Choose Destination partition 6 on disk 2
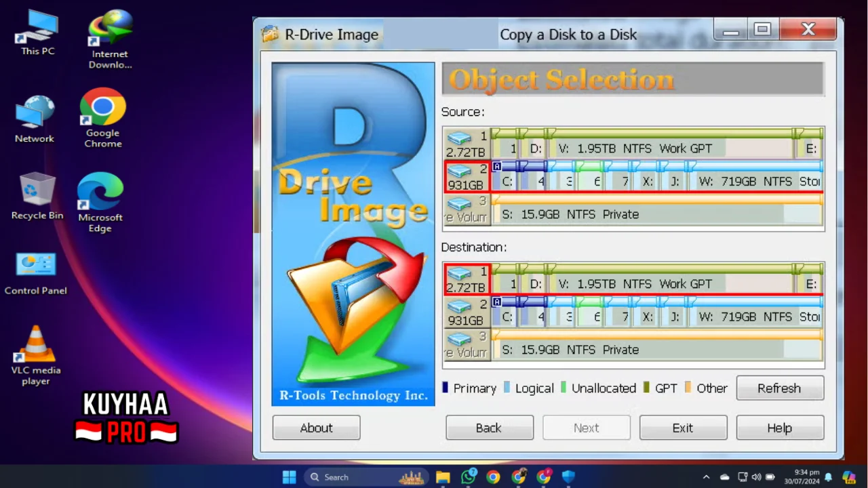 click(589, 312)
